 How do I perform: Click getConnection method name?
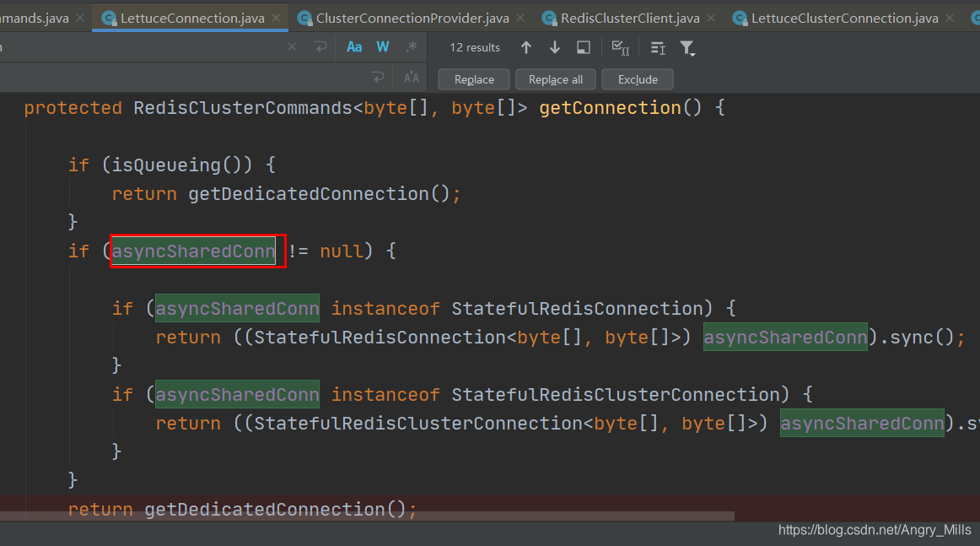610,107
